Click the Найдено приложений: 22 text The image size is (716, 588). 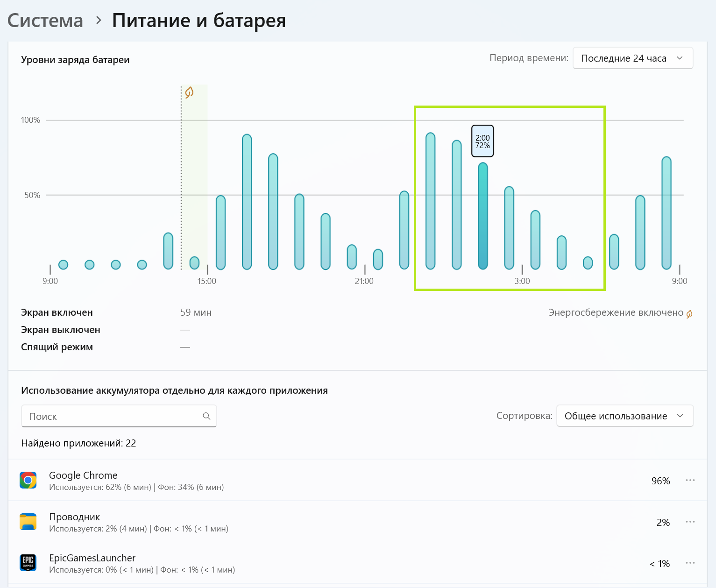(x=78, y=443)
